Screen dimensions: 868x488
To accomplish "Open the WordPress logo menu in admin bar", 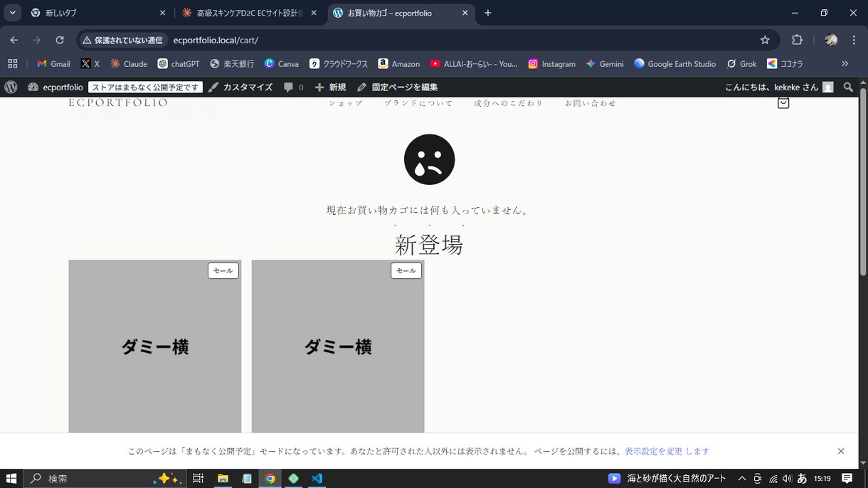I will point(11,87).
